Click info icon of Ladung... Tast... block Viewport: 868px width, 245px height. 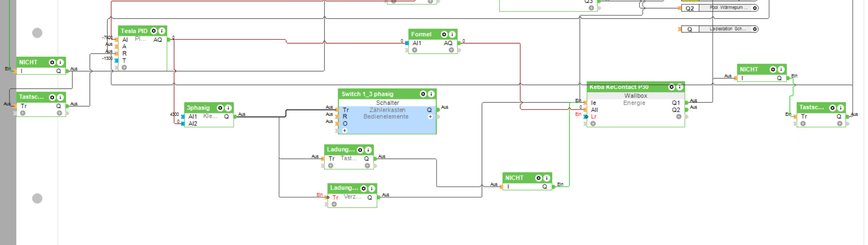[x=368, y=150]
